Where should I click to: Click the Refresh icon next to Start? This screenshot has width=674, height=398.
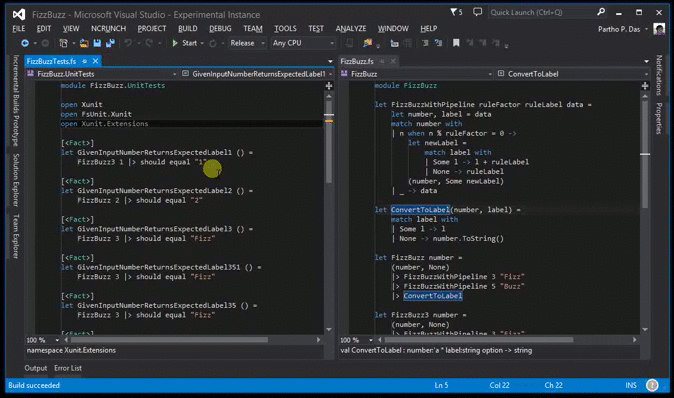click(x=213, y=43)
